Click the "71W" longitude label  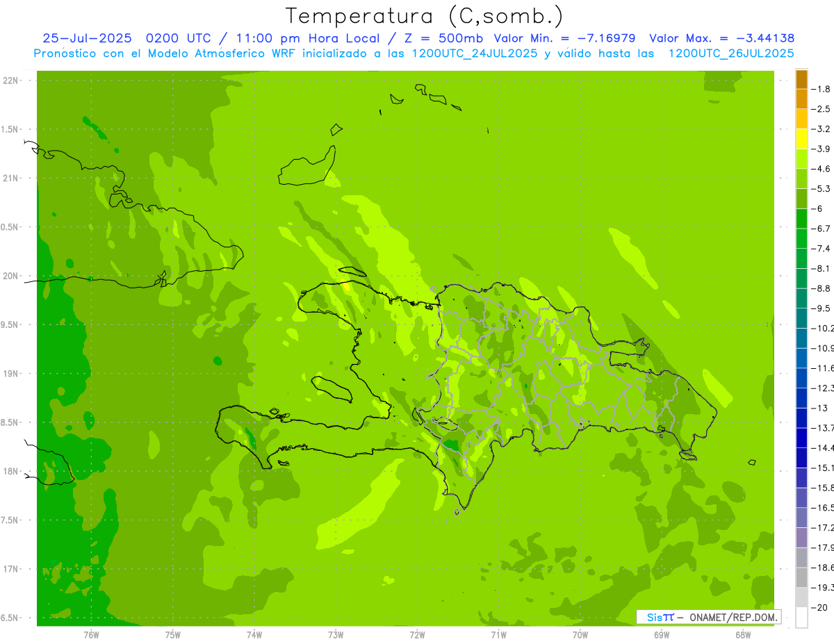pyautogui.click(x=498, y=635)
